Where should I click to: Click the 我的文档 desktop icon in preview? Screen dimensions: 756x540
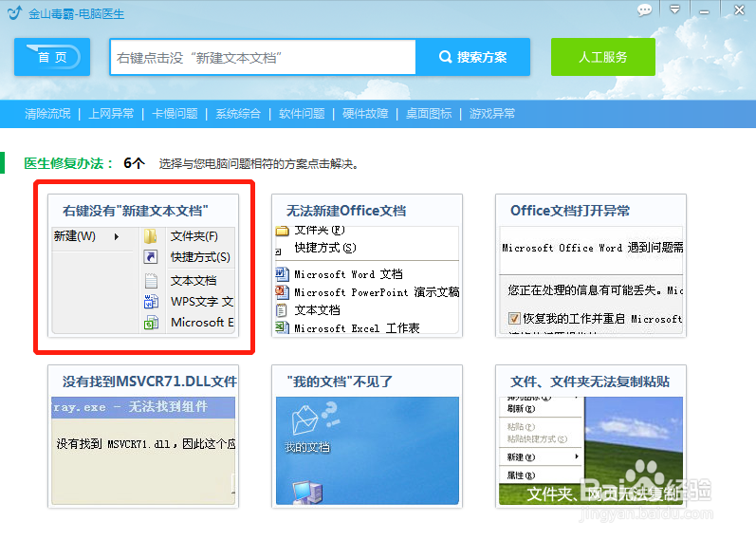307,428
